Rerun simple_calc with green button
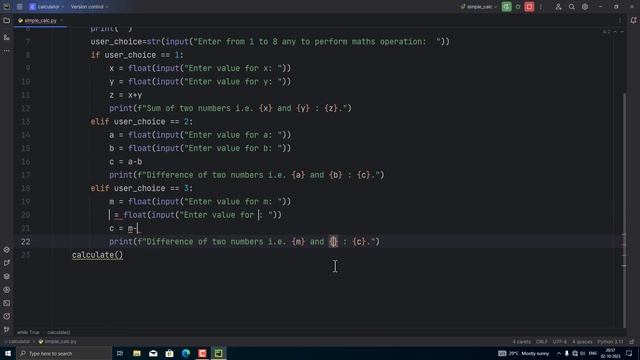The height and width of the screenshot is (360, 640). pos(507,7)
